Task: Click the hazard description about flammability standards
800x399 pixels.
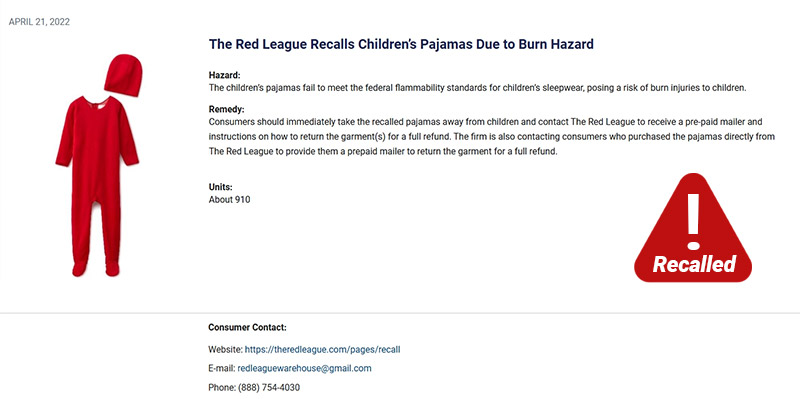Action: 478,88
